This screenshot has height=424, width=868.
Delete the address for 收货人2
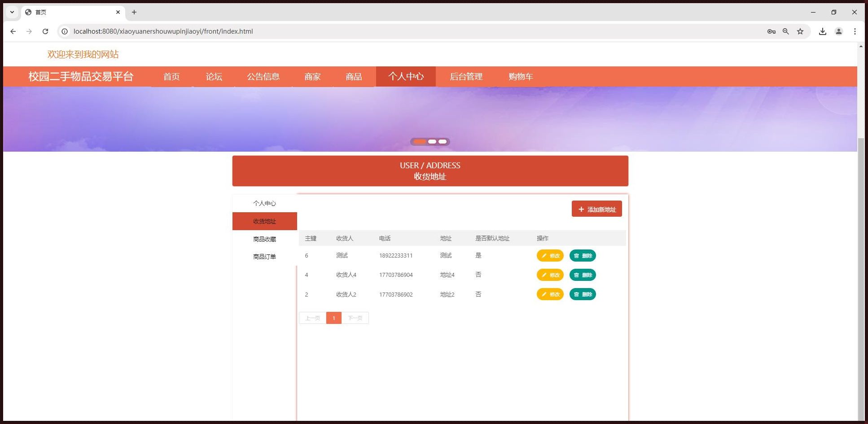point(582,294)
